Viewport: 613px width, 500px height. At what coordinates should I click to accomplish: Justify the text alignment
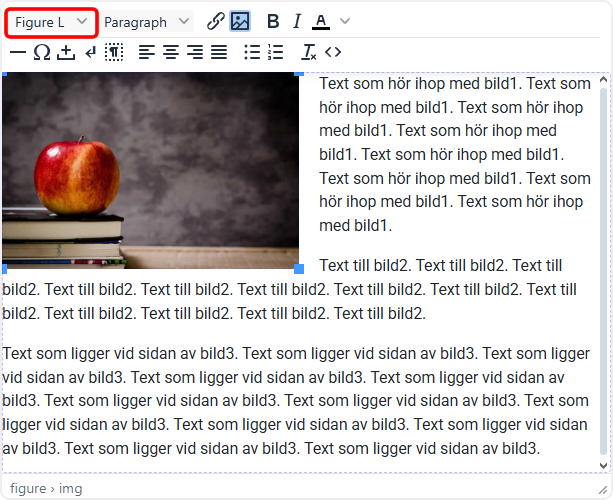(219, 52)
